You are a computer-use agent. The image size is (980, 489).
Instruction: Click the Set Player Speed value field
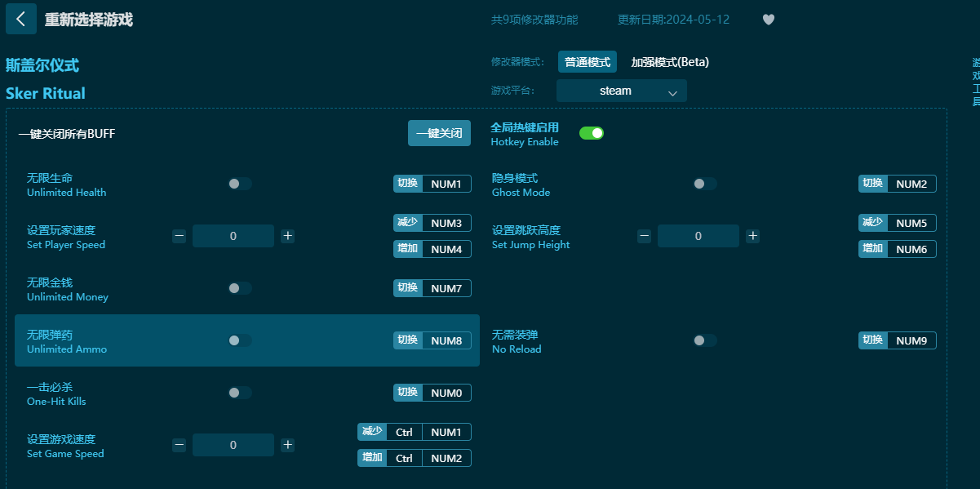pyautogui.click(x=233, y=236)
